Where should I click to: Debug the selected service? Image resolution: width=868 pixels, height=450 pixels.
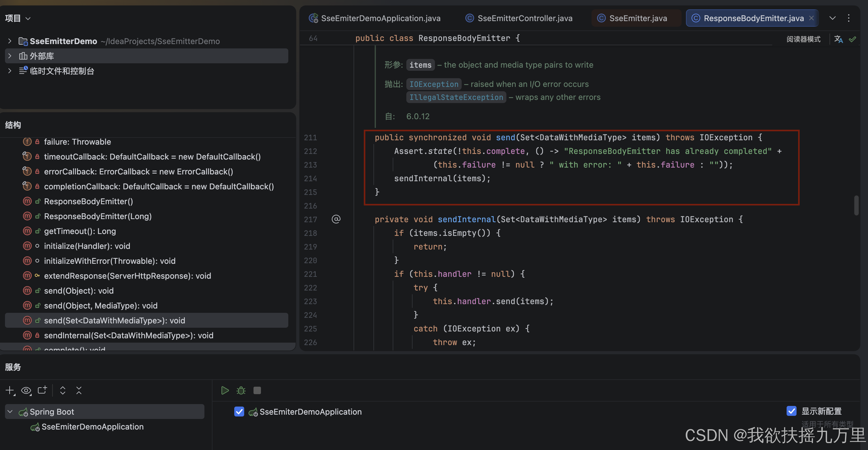coord(241,390)
